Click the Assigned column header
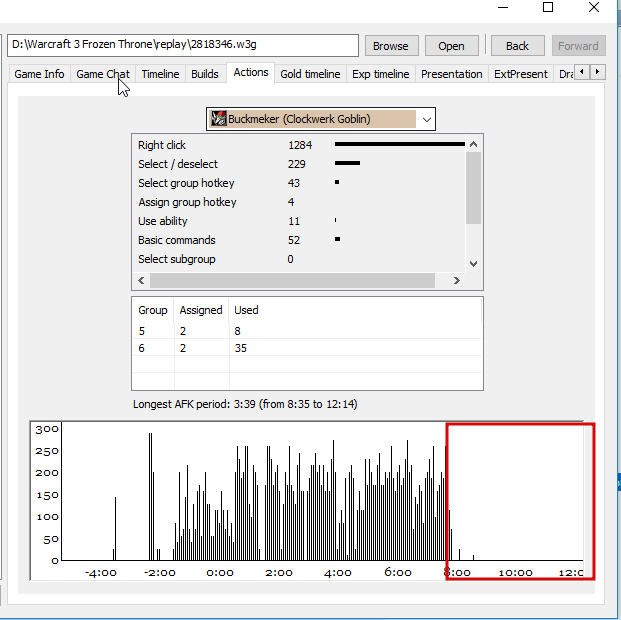The height and width of the screenshot is (620, 621). point(201,310)
